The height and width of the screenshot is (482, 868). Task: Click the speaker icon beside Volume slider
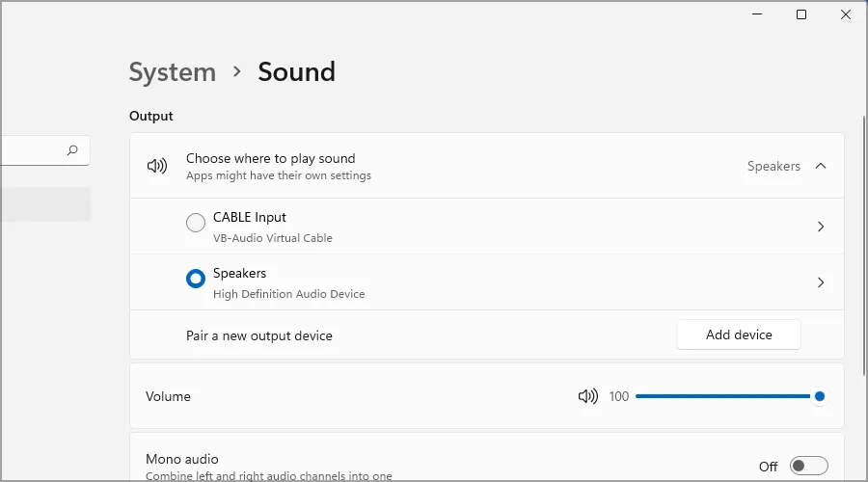(x=587, y=396)
